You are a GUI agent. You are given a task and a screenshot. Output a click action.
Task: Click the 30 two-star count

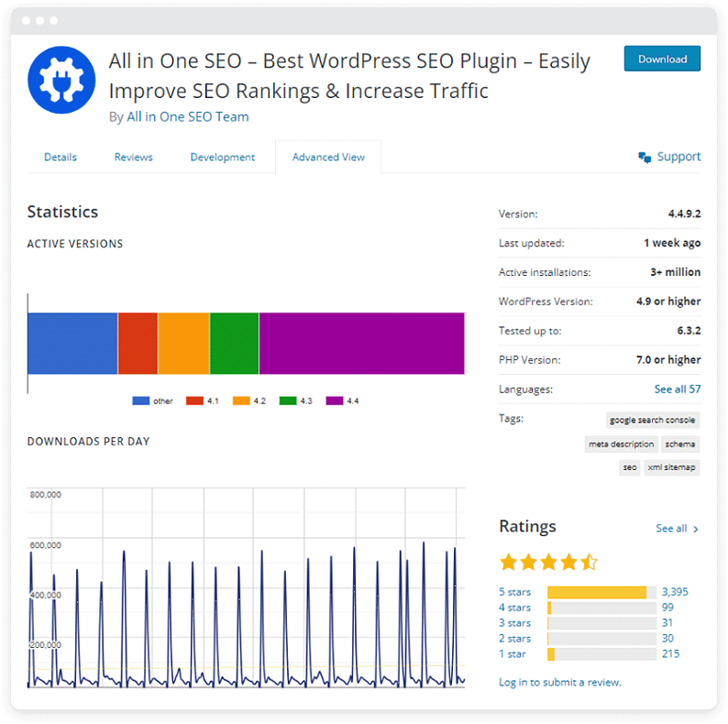tap(667, 638)
